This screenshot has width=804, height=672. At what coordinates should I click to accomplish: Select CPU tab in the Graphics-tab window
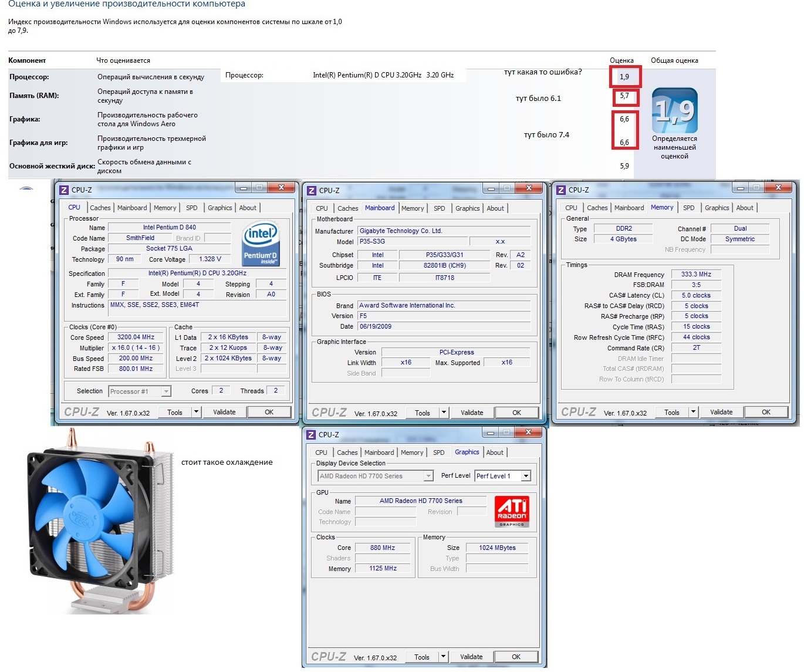tap(322, 452)
